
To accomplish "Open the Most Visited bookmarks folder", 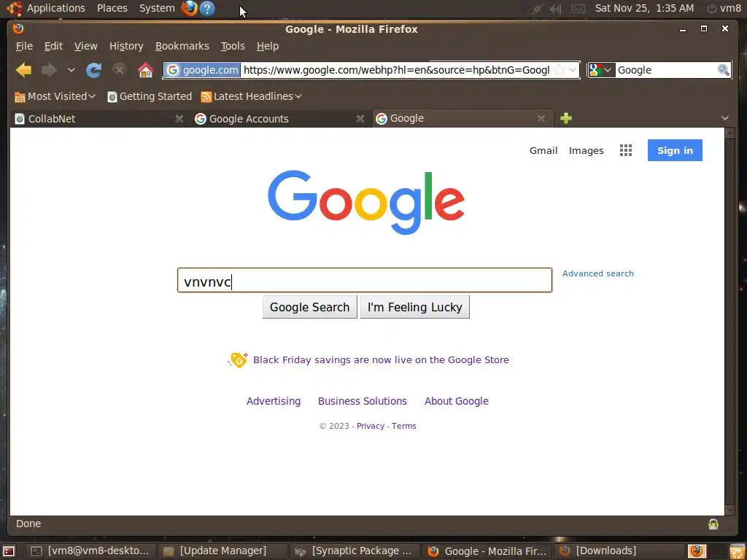I will (55, 97).
